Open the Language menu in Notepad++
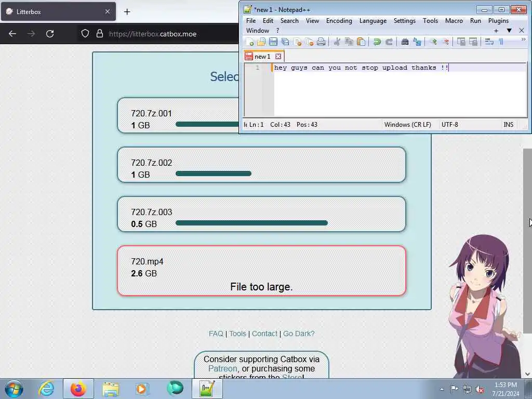 pos(373,21)
